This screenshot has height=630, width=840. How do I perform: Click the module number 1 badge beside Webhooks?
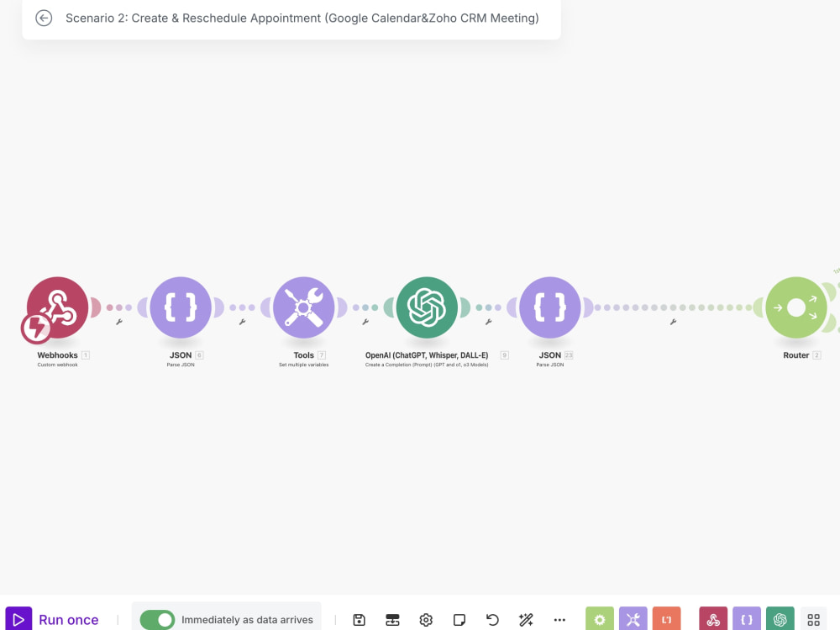85,355
